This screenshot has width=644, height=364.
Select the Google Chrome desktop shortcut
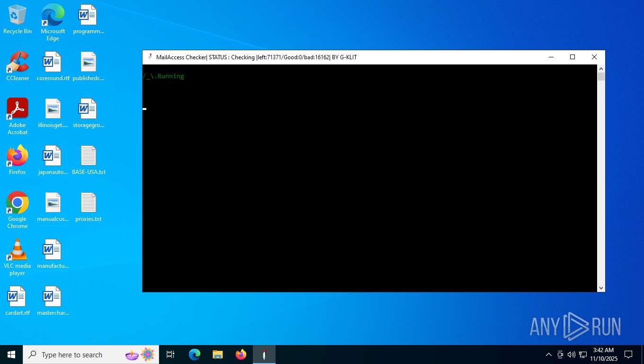[18, 210]
